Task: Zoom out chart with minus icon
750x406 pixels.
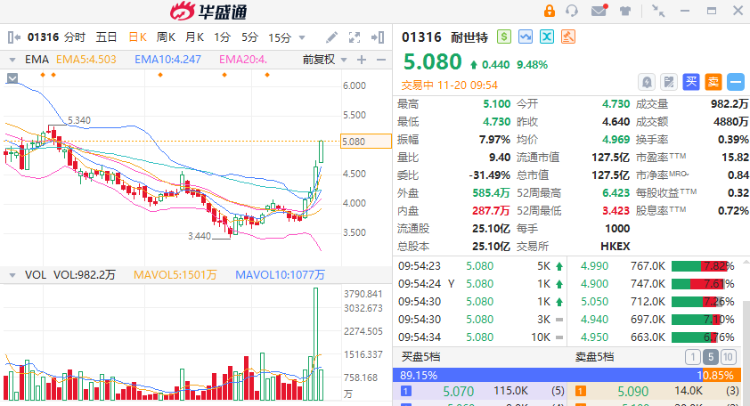Action: coord(381,60)
